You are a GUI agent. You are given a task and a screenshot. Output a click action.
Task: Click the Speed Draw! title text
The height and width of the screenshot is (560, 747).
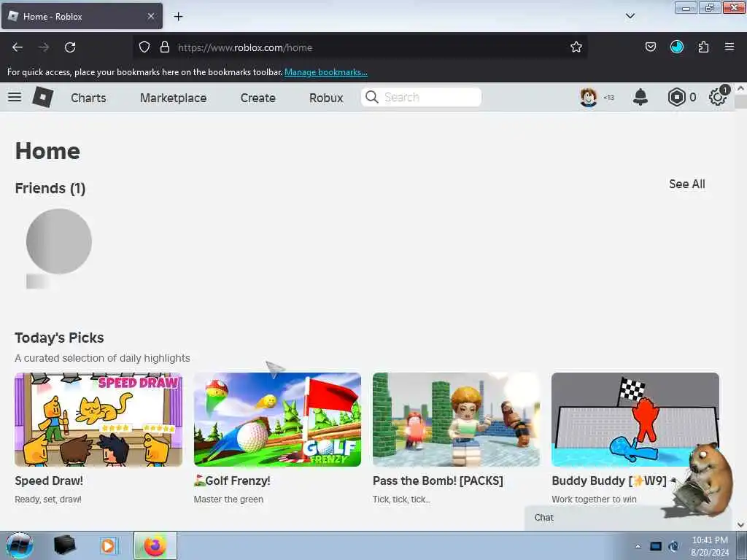click(x=49, y=481)
